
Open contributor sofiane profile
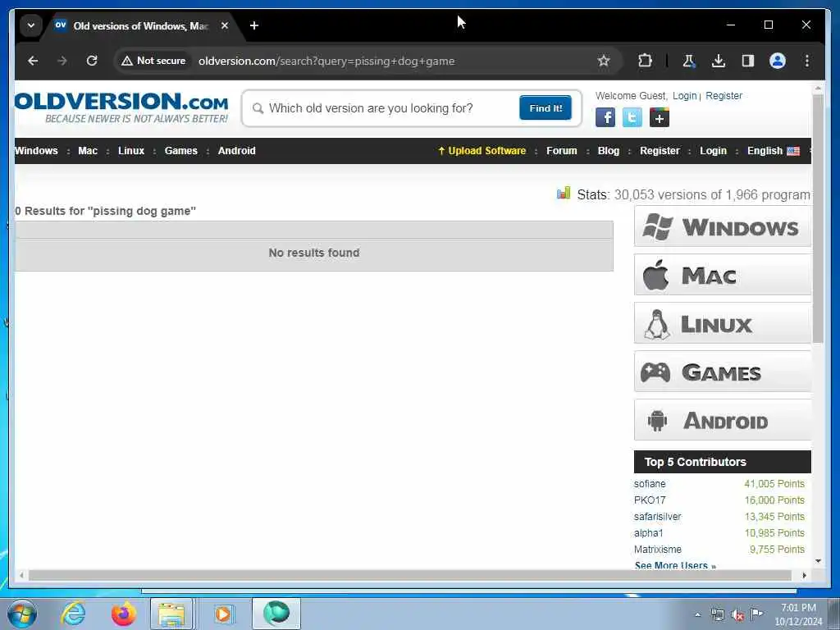[650, 483]
